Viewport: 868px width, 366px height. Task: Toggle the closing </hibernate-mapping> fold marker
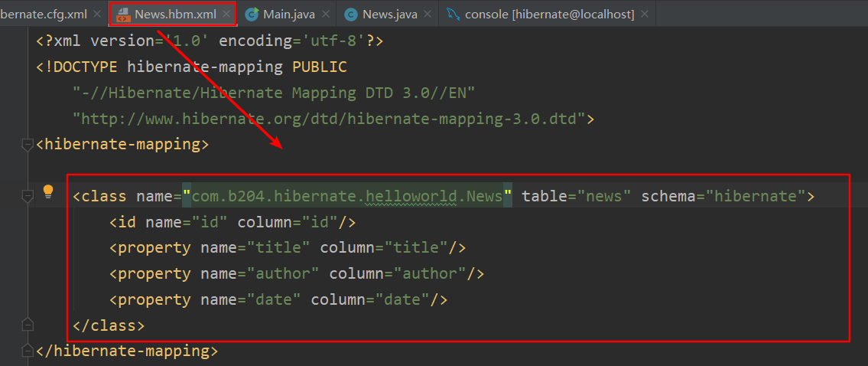tap(27, 351)
